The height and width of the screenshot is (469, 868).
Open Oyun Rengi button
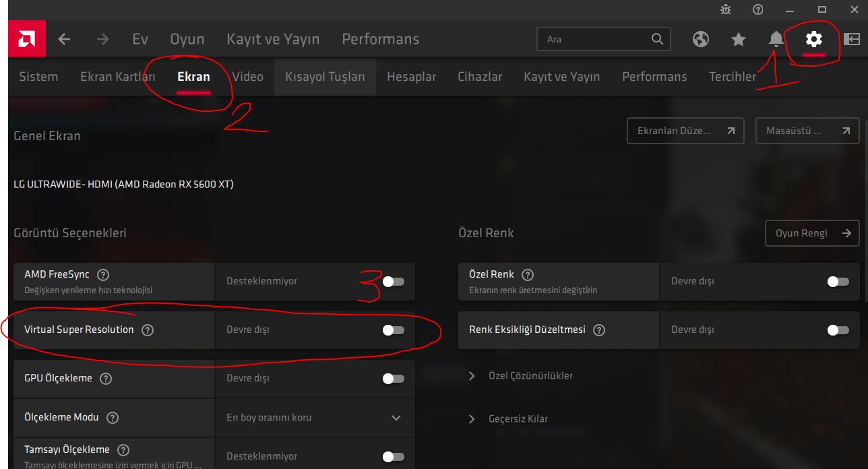pos(812,233)
